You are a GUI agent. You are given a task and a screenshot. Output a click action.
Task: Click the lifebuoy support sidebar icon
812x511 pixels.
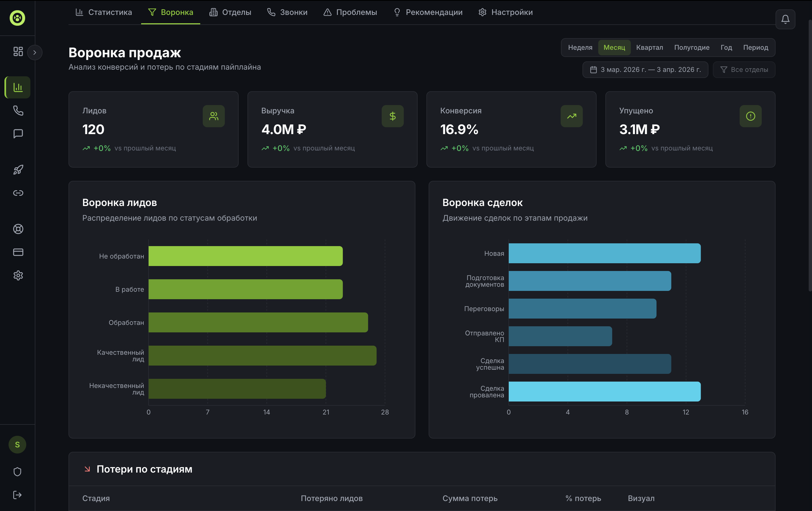point(18,229)
